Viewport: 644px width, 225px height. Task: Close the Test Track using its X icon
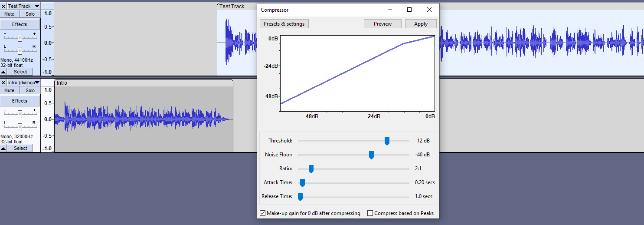pos(3,6)
